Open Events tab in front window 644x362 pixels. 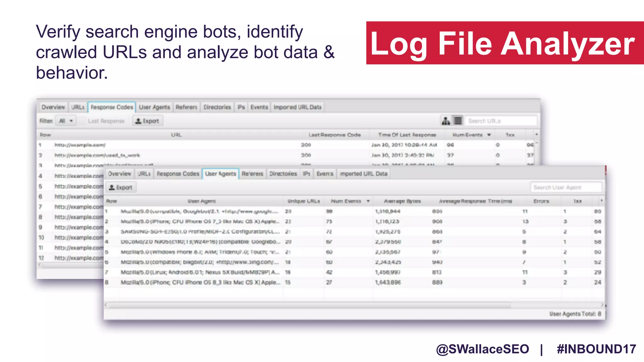[x=325, y=174]
